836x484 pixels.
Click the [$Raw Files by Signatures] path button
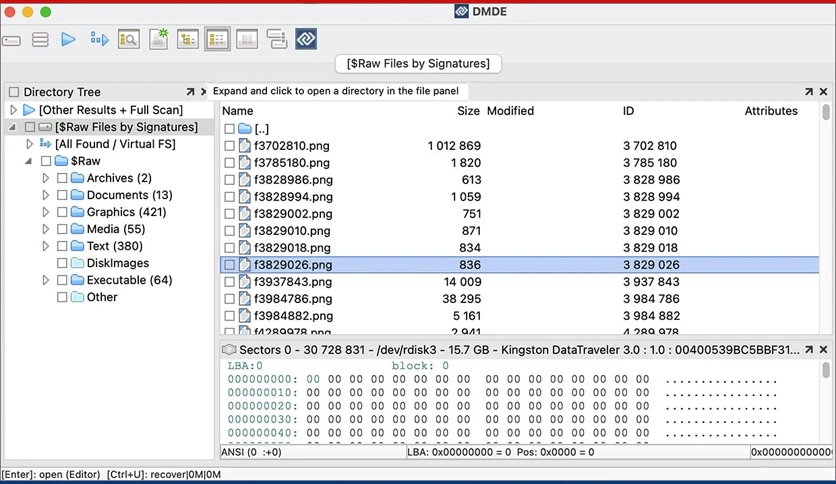pyautogui.click(x=418, y=63)
